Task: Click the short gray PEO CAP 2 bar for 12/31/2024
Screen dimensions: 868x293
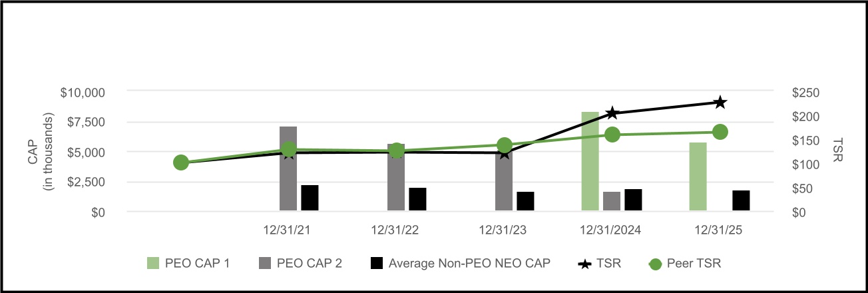Action: [x=612, y=202]
